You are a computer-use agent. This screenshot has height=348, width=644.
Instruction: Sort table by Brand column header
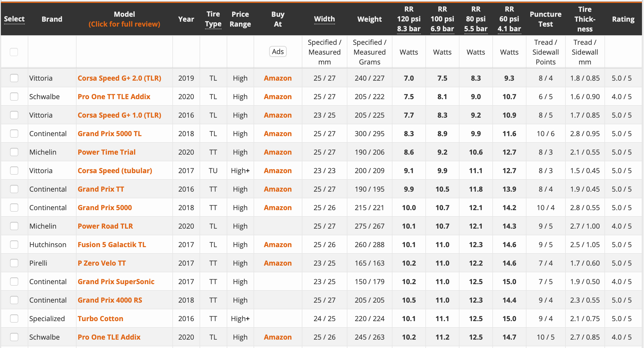[52, 19]
